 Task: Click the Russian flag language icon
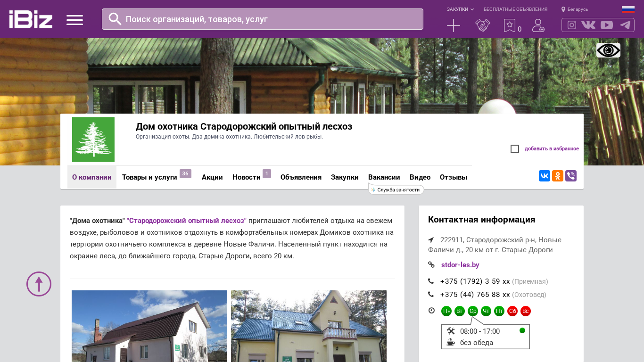click(x=628, y=9)
